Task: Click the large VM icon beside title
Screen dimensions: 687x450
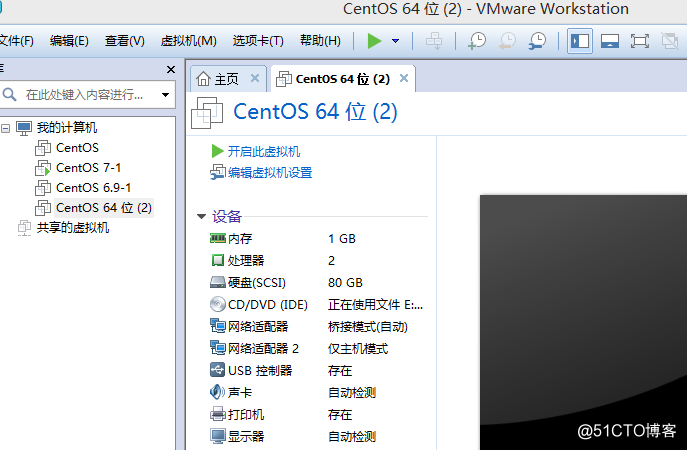Action: click(207, 113)
